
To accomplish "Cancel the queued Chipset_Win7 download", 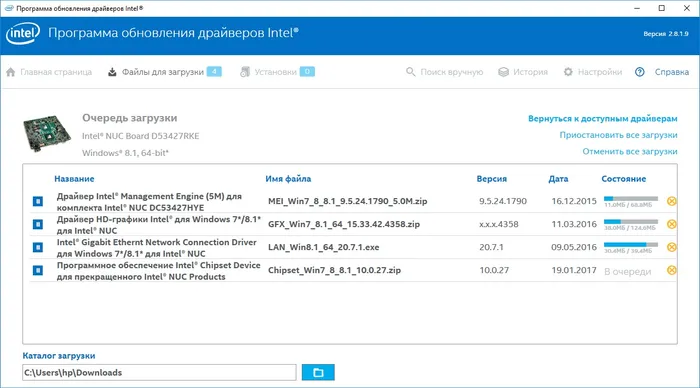I will tap(671, 270).
